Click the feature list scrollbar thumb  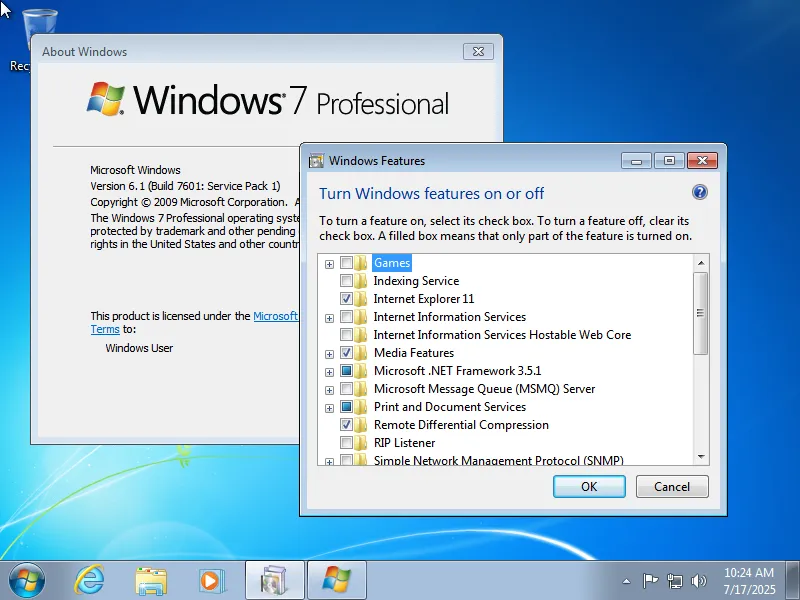701,313
